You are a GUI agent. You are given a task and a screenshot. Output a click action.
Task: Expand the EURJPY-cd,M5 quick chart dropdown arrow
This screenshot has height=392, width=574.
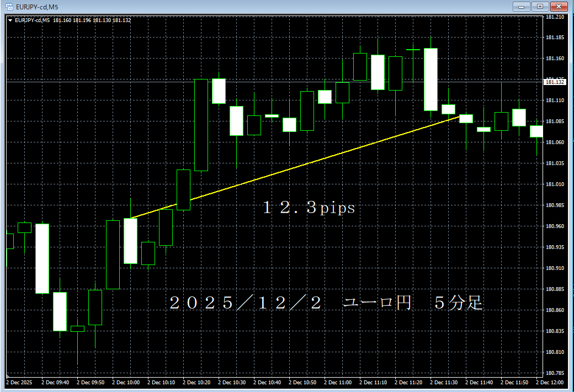11,19
